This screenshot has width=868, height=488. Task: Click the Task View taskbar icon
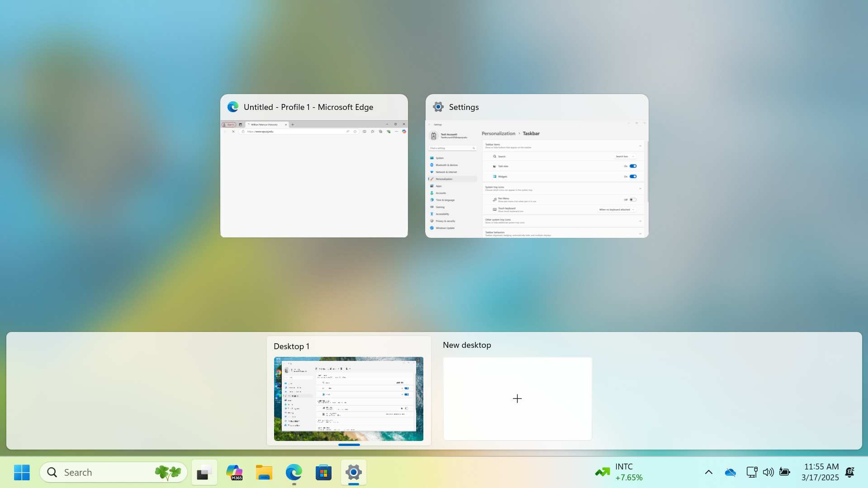(204, 472)
